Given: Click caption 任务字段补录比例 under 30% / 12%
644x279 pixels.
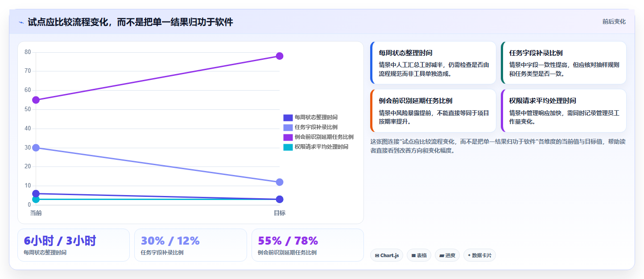Looking at the screenshot, I should pyautogui.click(x=162, y=253).
